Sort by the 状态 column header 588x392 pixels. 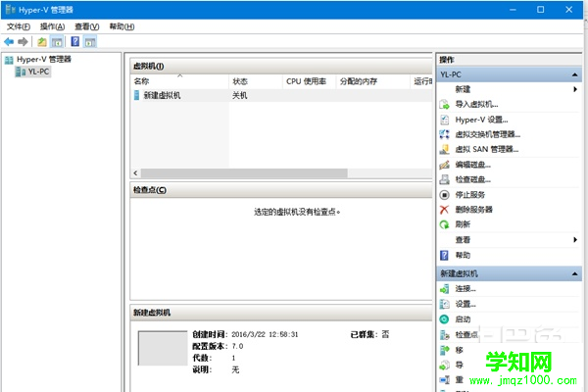click(x=256, y=81)
